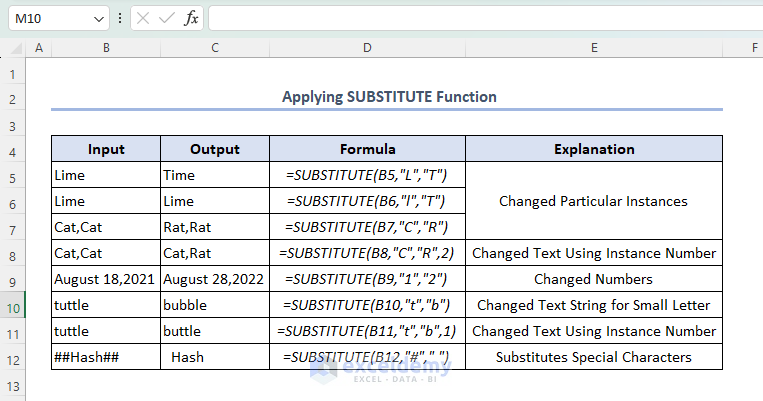Screen dimensions: 763x401
Task: Click the Formula header cell
Action: pyautogui.click(x=367, y=150)
